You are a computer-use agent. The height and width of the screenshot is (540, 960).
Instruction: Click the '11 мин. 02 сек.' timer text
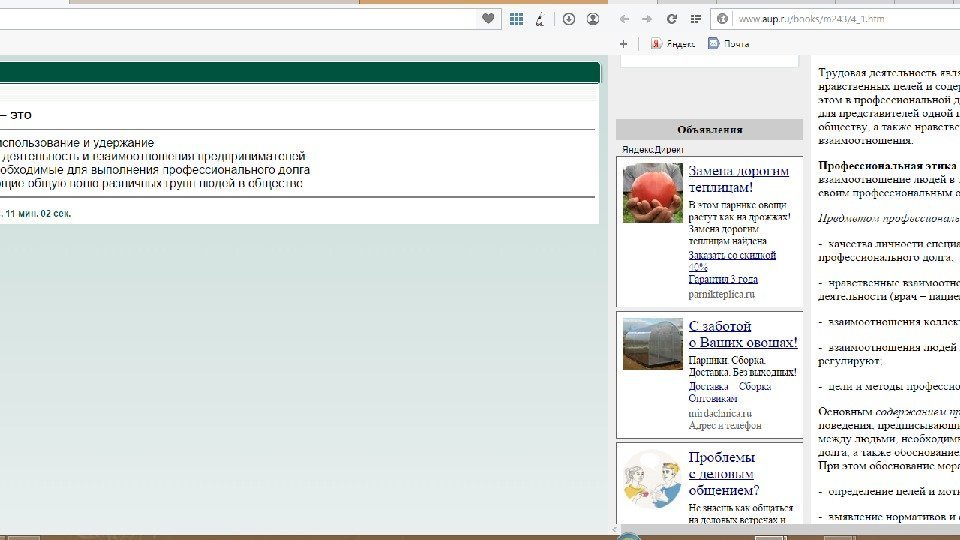(x=38, y=214)
